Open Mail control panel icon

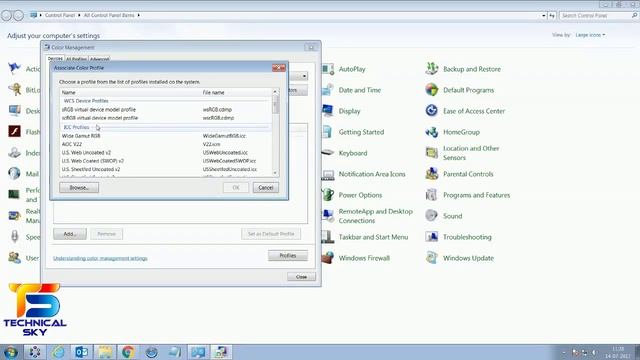(x=15, y=174)
